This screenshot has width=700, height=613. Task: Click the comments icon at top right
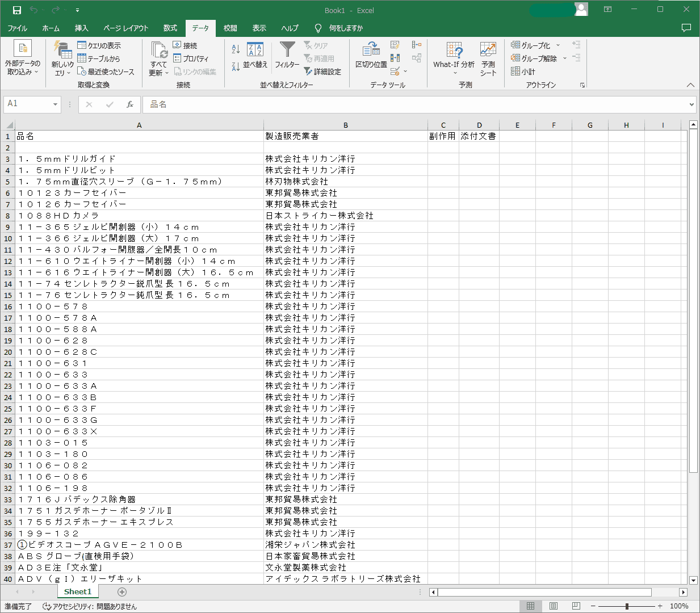coord(686,28)
